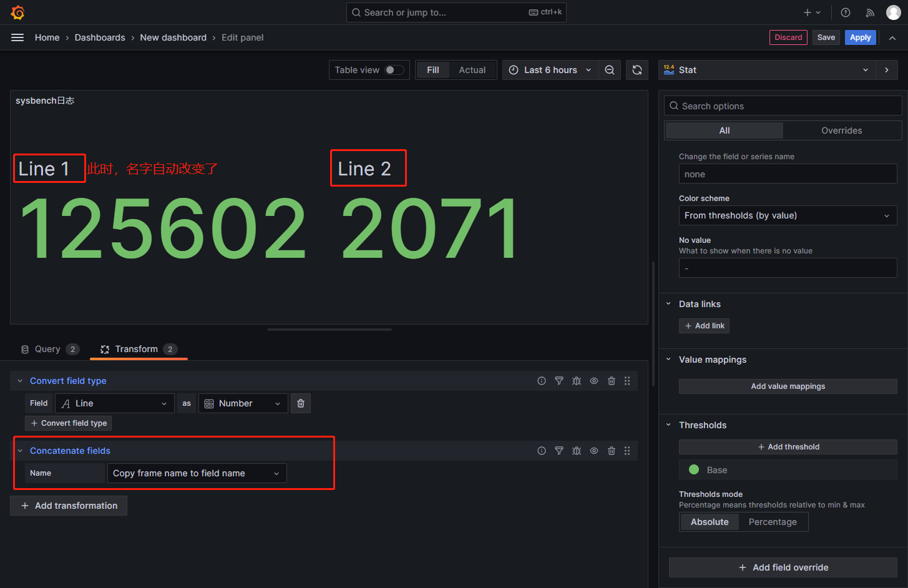Zoom out time range magnifier icon

(610, 70)
